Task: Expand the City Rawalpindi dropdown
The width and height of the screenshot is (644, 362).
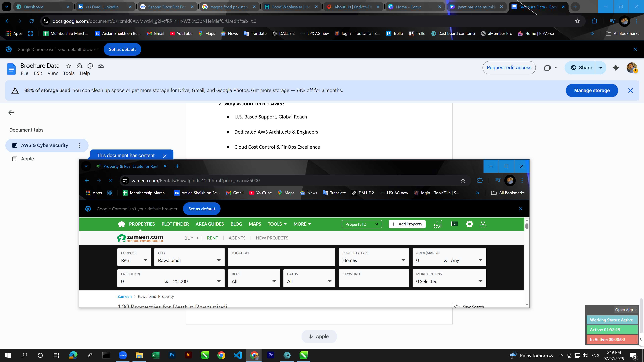Action: (189, 257)
